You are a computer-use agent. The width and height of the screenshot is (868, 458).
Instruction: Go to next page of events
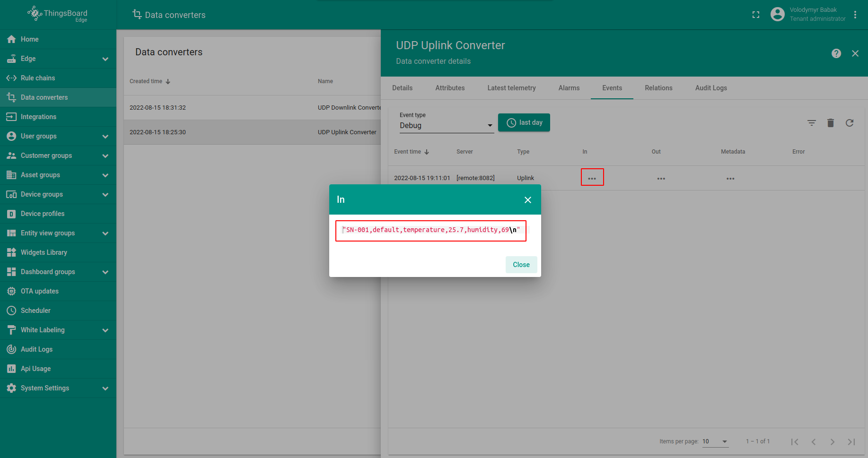click(x=833, y=441)
